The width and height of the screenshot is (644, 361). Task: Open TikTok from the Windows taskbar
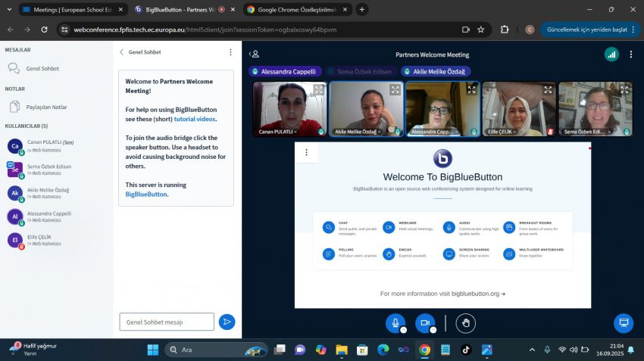(465, 350)
